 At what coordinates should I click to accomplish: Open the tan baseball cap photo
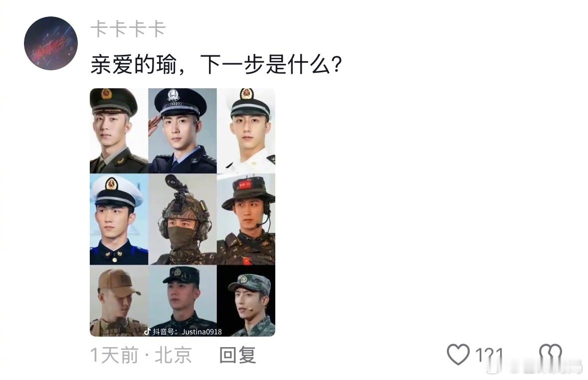tap(119, 301)
